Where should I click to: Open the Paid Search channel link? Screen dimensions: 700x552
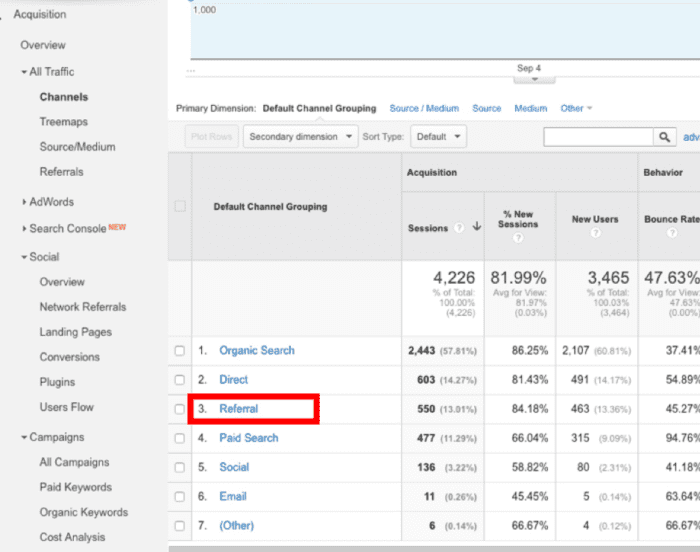[x=249, y=438]
